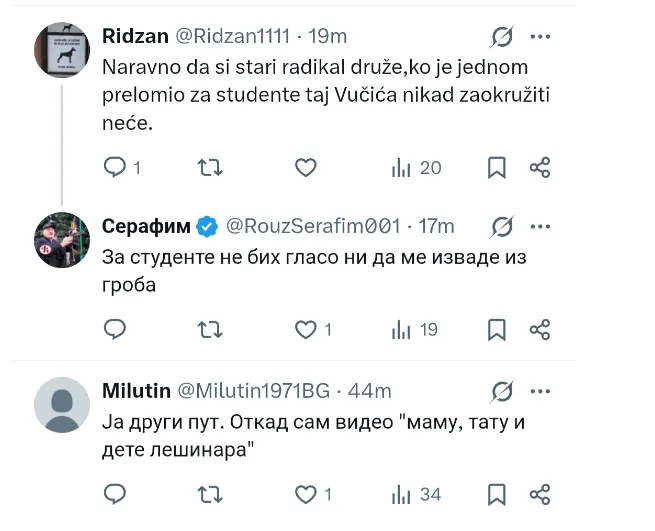Repost Серафим's tweet

point(210,330)
